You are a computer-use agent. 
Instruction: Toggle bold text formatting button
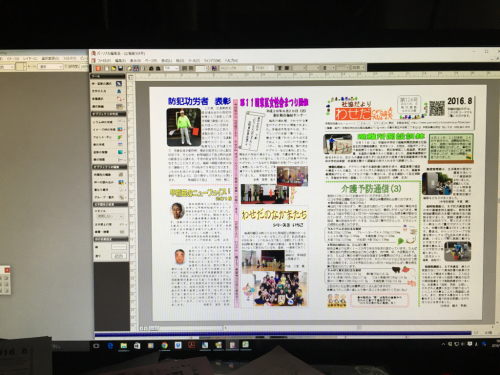pos(280,68)
